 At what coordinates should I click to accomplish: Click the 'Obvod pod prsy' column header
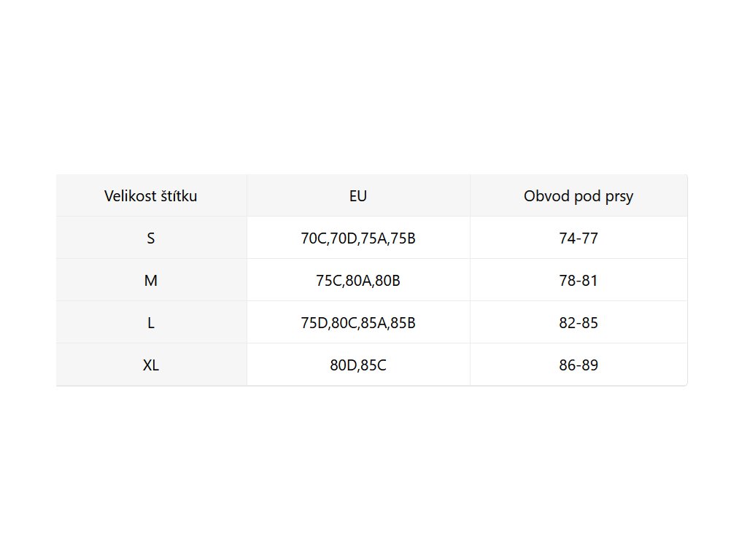click(578, 196)
